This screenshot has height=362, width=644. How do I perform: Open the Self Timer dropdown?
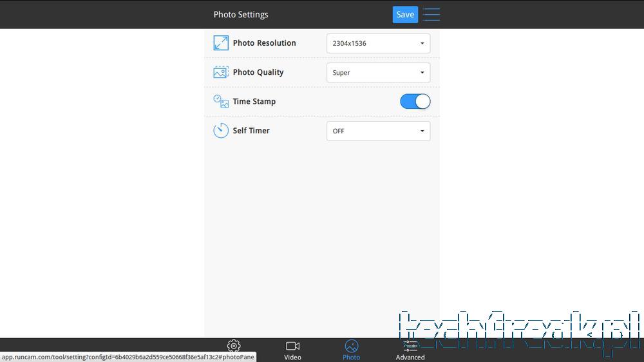378,131
